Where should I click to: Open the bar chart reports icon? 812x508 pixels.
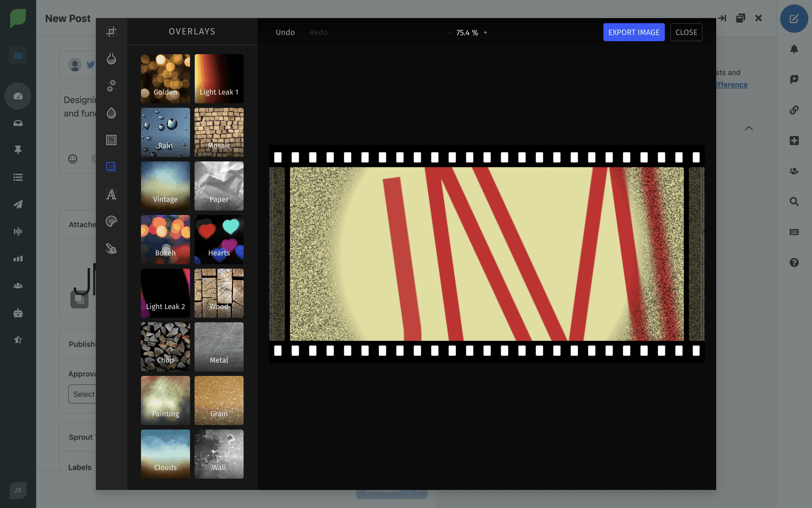(x=18, y=259)
